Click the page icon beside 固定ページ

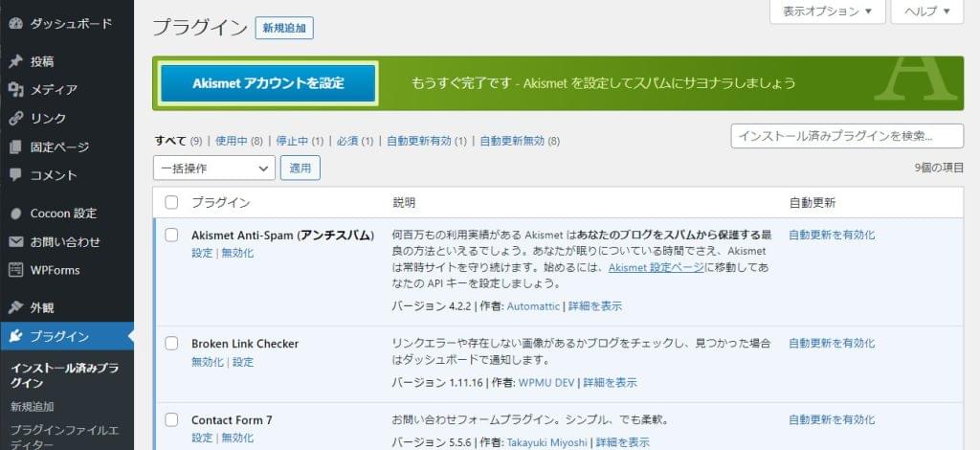[15, 147]
